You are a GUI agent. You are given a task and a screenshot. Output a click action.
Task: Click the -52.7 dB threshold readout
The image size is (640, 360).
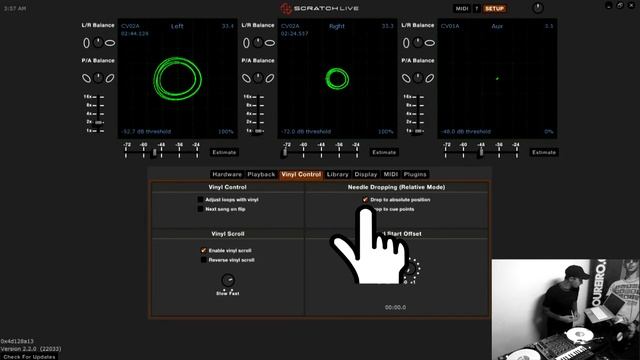[146, 131]
